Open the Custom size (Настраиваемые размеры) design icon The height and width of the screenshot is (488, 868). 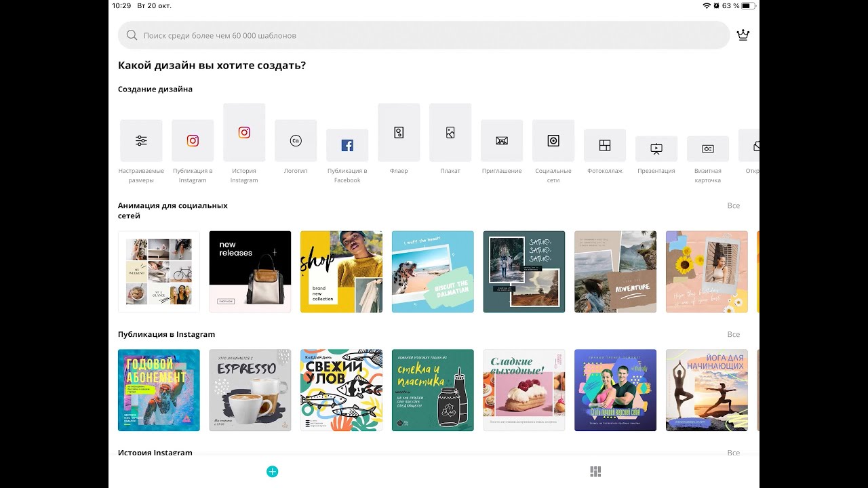141,141
